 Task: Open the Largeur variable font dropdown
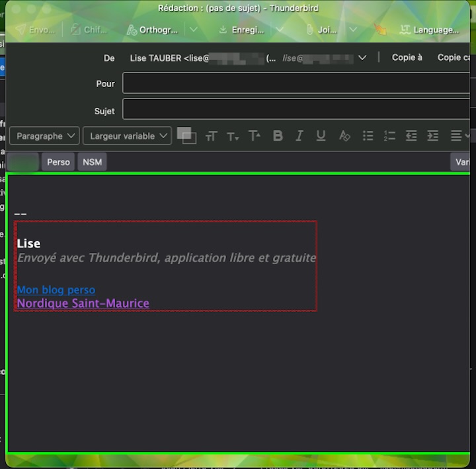(x=127, y=136)
